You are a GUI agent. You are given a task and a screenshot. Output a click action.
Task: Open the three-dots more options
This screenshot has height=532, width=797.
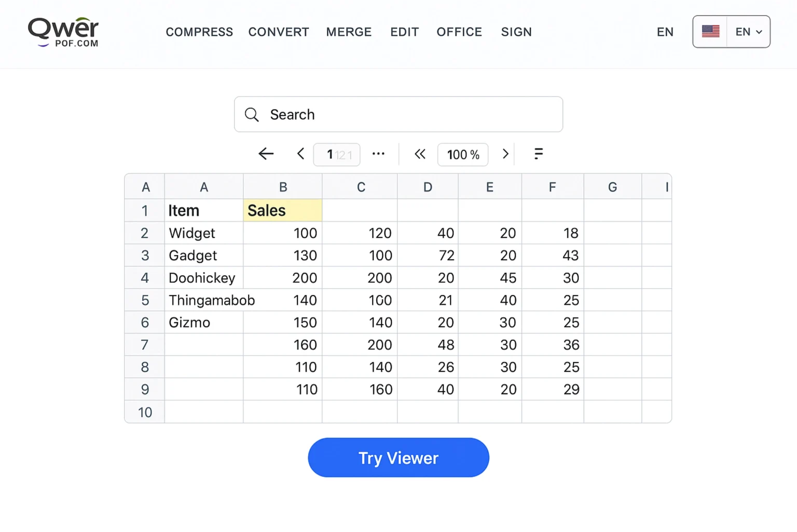[x=378, y=154]
